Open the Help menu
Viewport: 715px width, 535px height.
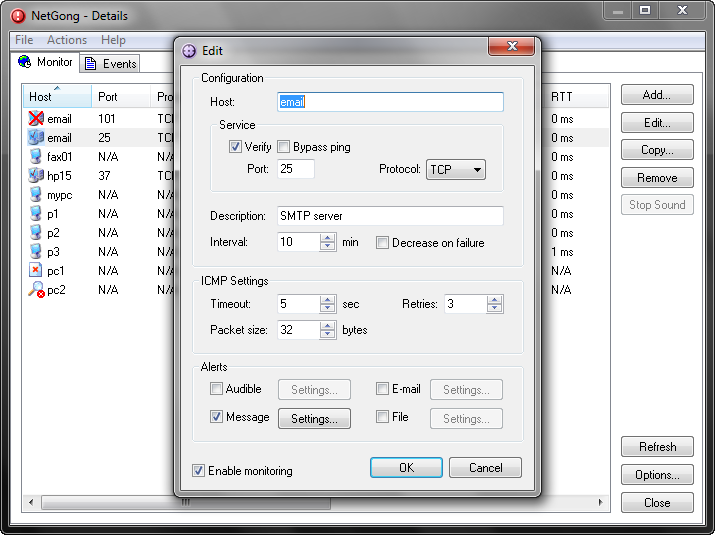[113, 40]
